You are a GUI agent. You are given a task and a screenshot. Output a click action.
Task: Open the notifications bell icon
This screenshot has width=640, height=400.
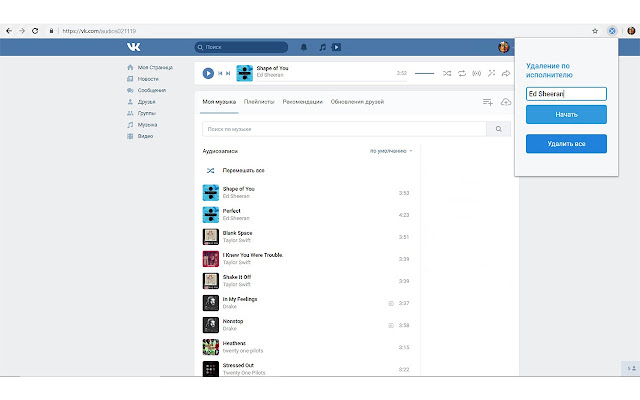[x=304, y=47]
